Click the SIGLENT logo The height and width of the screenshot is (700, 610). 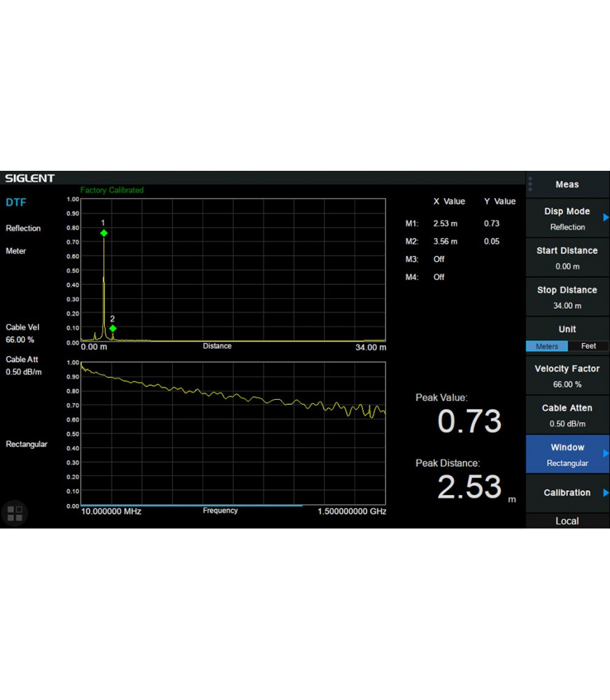pos(30,178)
